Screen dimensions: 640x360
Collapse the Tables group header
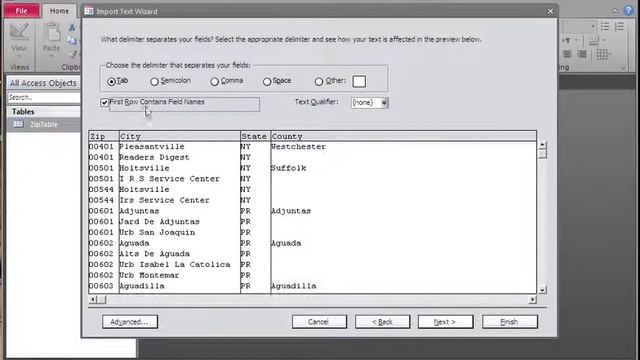43,111
